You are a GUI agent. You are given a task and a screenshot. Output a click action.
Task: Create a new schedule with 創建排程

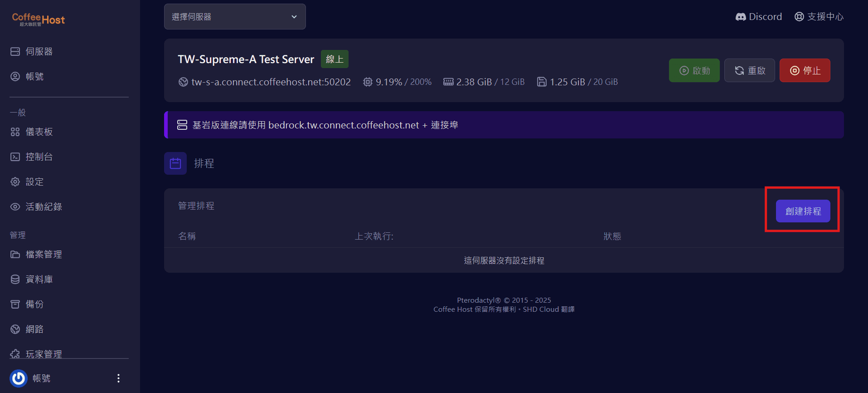[803, 211]
